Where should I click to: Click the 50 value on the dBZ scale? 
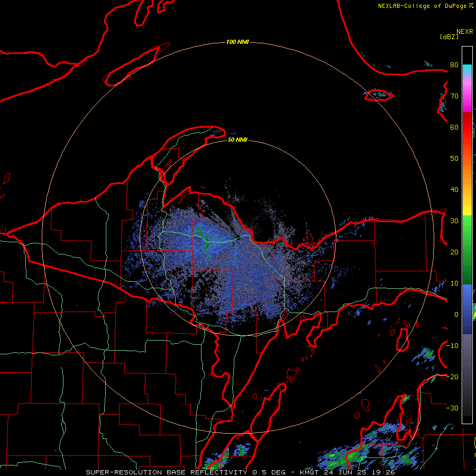(454, 159)
